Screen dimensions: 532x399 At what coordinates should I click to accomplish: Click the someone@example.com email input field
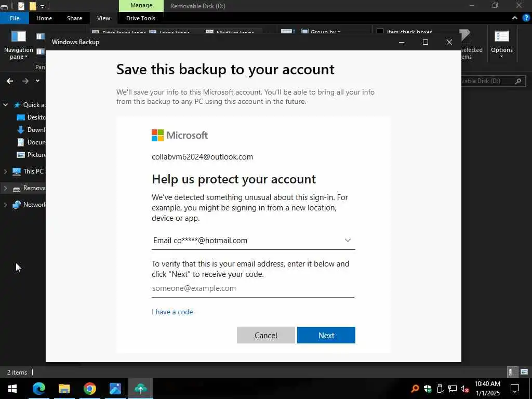pos(253,289)
